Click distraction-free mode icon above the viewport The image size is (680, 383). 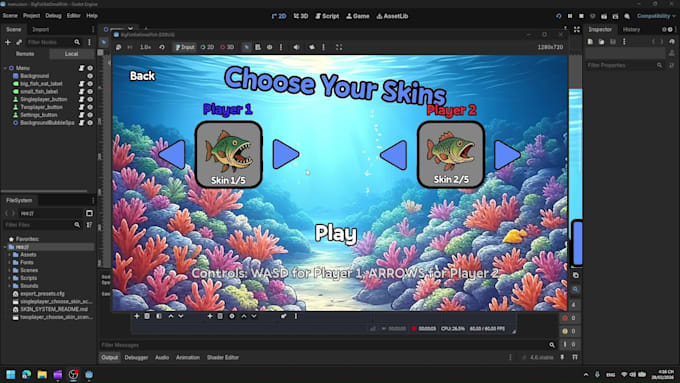point(577,29)
